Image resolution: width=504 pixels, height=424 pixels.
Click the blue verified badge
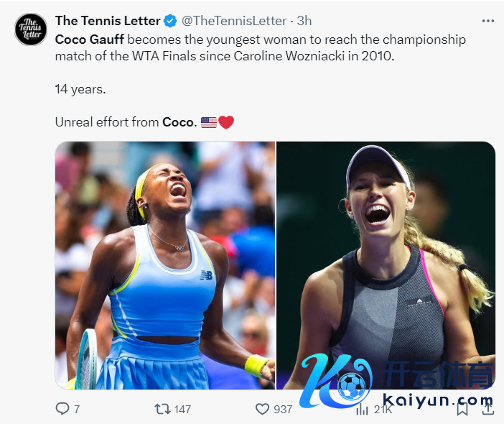point(170,21)
